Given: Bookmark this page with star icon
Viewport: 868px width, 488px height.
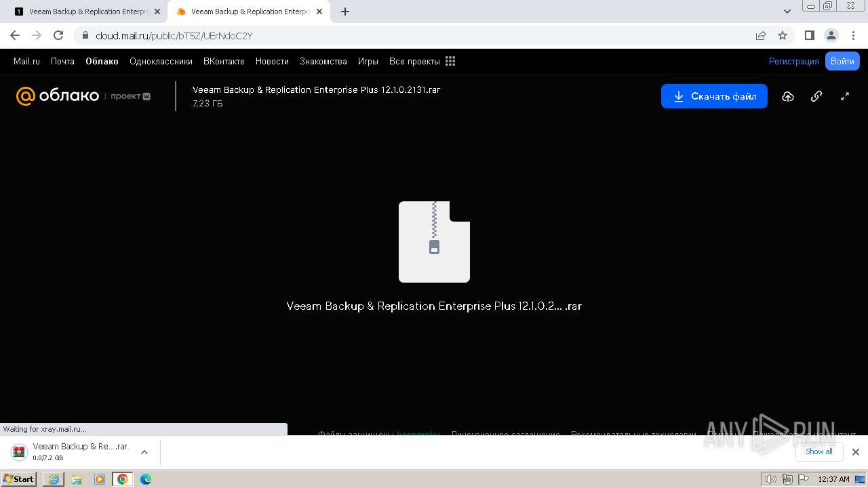Looking at the screenshot, I should coord(783,35).
